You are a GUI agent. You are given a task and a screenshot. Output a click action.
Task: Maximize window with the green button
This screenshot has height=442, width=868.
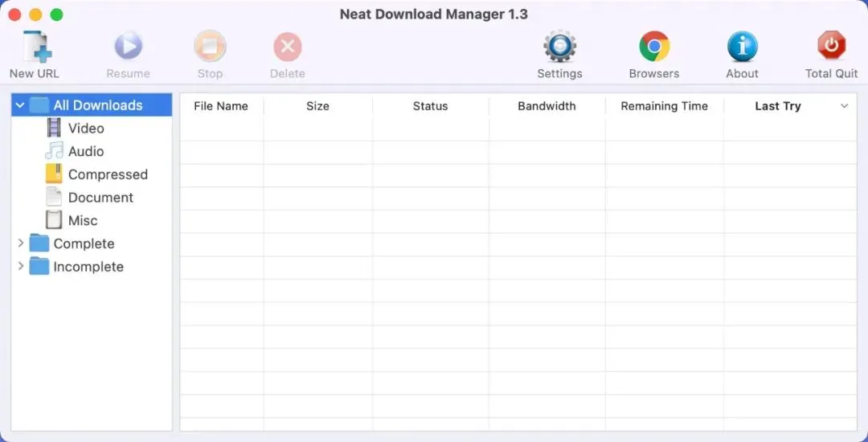(x=56, y=15)
